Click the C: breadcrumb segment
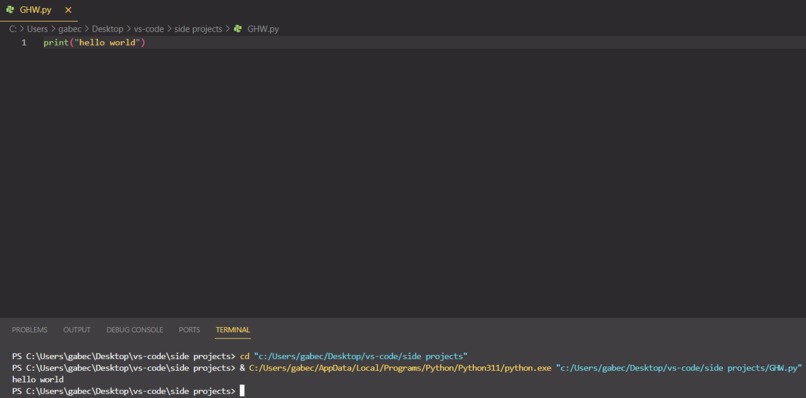Screen dimensions: 806x398 (13, 29)
